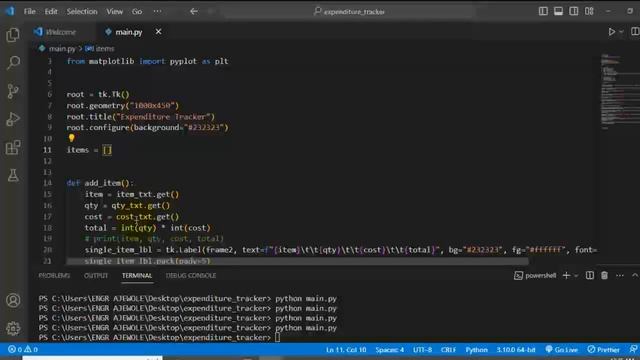Toggle secondary side bar layout icon
The width and height of the screenshot is (640, 360).
573,11
